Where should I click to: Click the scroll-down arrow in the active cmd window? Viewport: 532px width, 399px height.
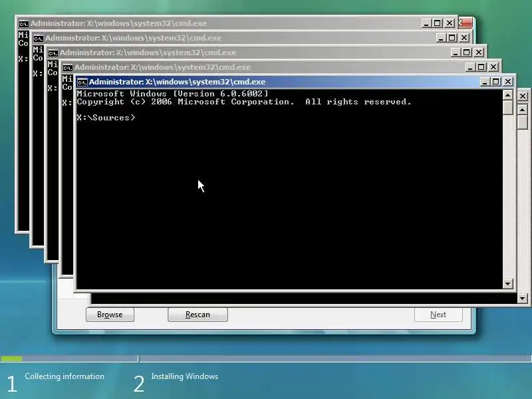coord(507,284)
